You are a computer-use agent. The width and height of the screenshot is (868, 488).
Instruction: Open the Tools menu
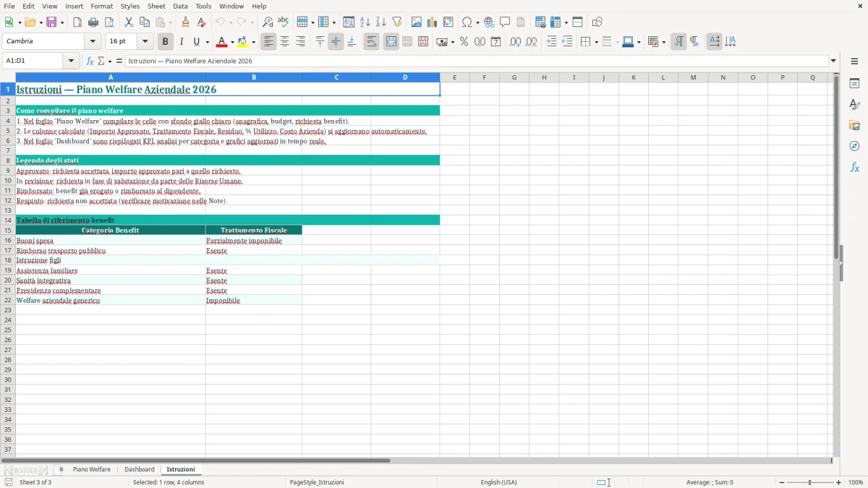point(203,6)
